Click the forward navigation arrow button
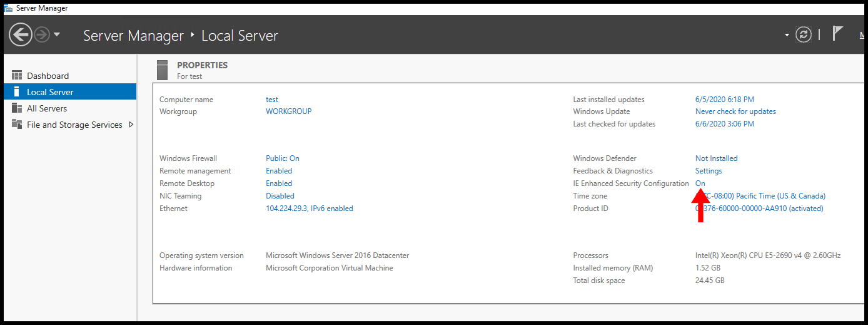Viewport: 868px width, 325px height. pyautogui.click(x=42, y=34)
